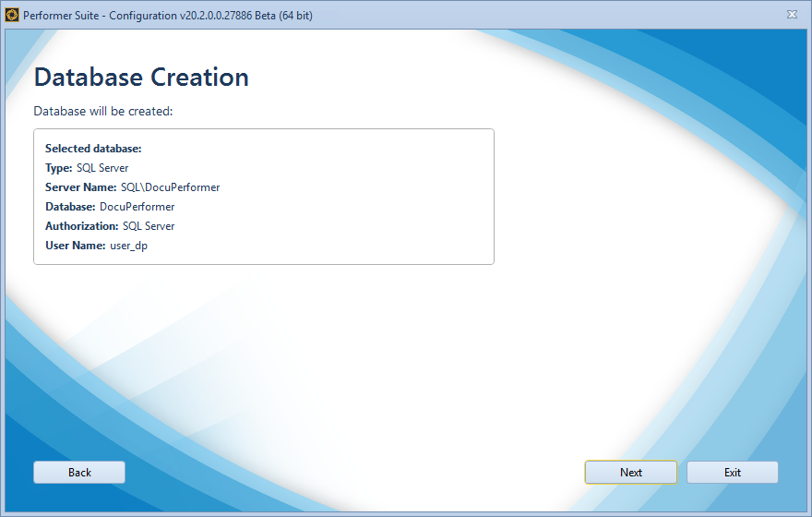Viewport: 812px width, 517px height.
Task: Click the DocuPerformer database name value
Action: (x=137, y=207)
